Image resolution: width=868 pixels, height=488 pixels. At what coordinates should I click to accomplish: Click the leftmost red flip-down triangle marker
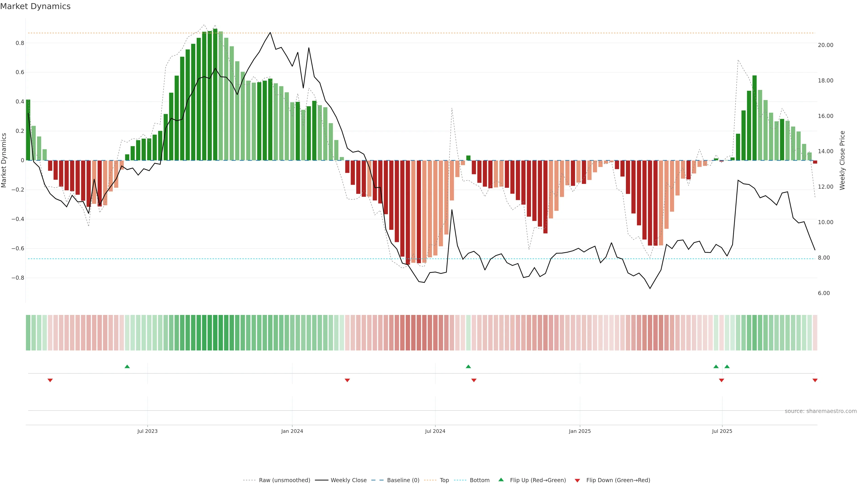click(x=50, y=380)
